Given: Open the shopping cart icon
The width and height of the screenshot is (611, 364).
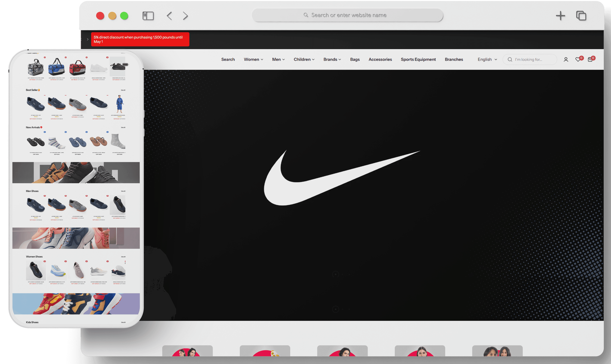Looking at the screenshot, I should pos(590,60).
